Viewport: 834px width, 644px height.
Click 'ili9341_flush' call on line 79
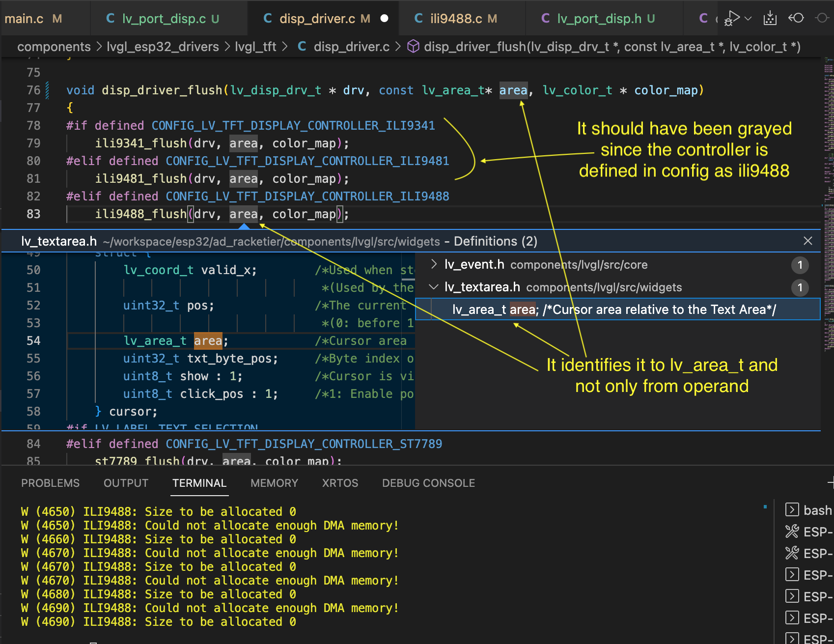tap(140, 143)
